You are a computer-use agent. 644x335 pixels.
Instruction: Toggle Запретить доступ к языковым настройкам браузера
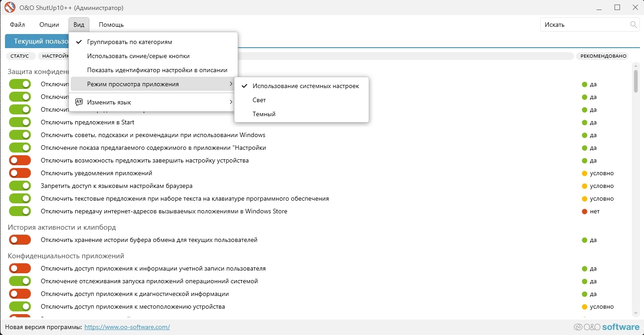(20, 186)
